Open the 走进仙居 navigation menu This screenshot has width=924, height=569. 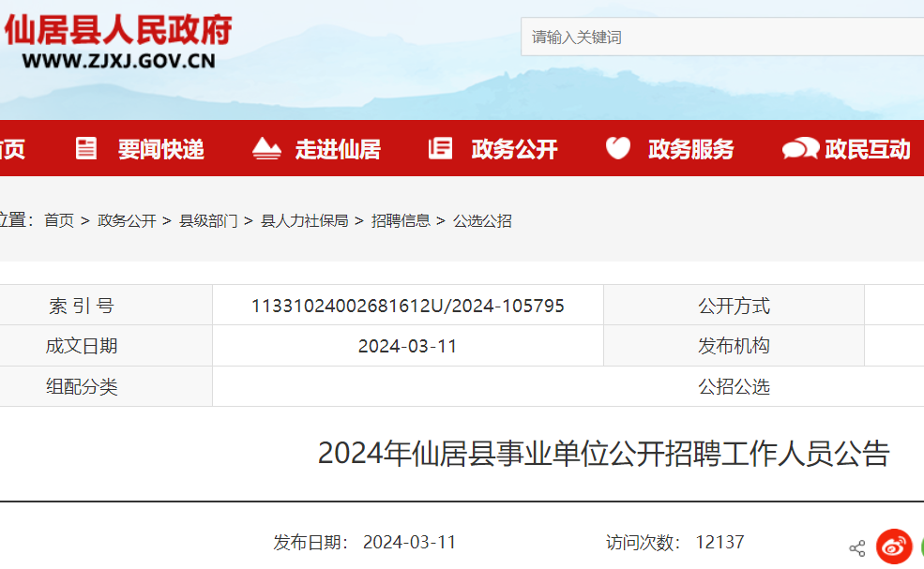(338, 149)
